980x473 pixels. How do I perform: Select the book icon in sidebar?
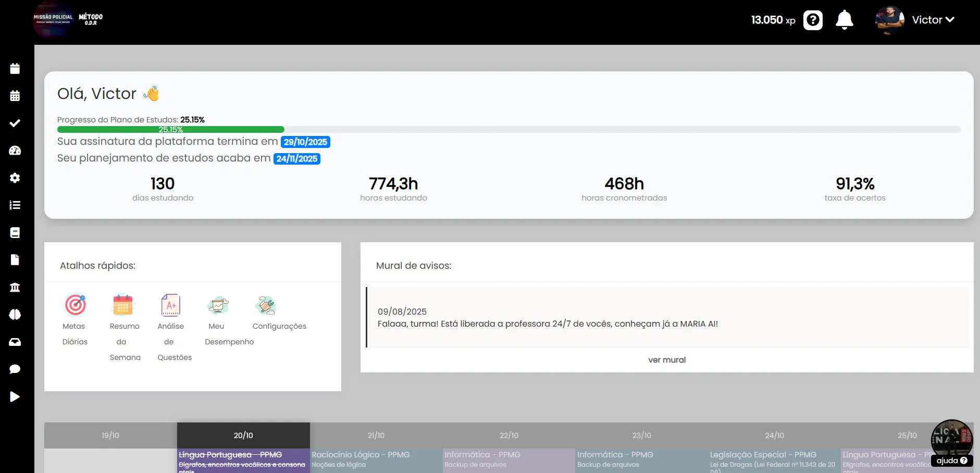15,232
